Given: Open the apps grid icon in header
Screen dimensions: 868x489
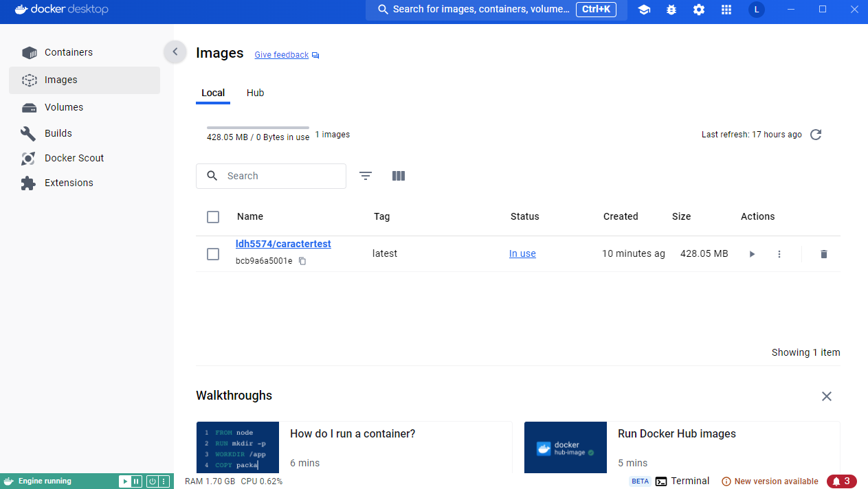Looking at the screenshot, I should pyautogui.click(x=726, y=10).
